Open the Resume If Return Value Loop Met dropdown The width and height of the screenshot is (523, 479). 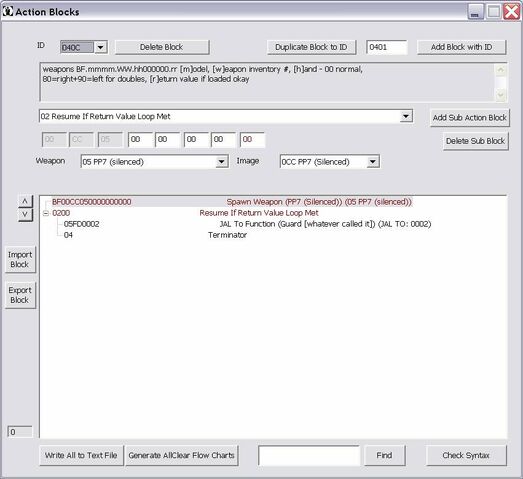(x=406, y=116)
